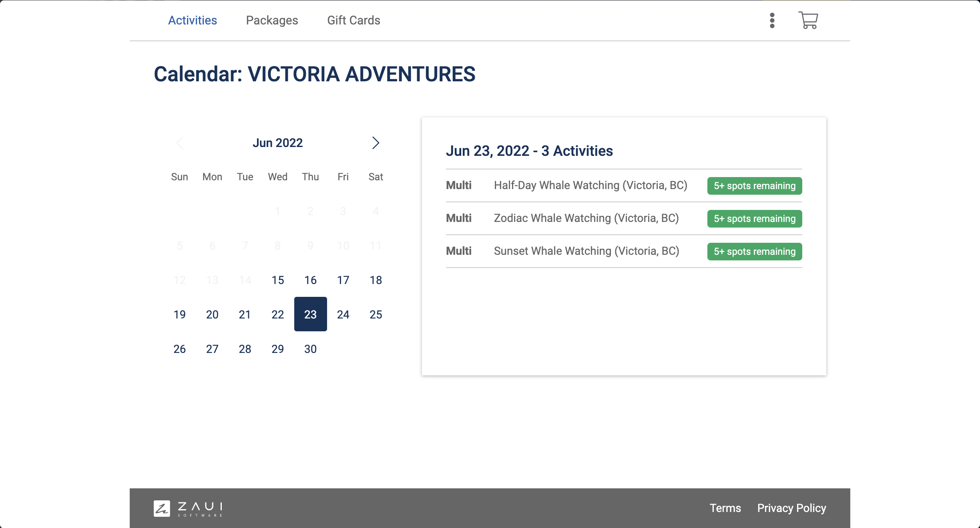The image size is (980, 528).
Task: Switch to the Gift Cards tab
Action: (354, 20)
